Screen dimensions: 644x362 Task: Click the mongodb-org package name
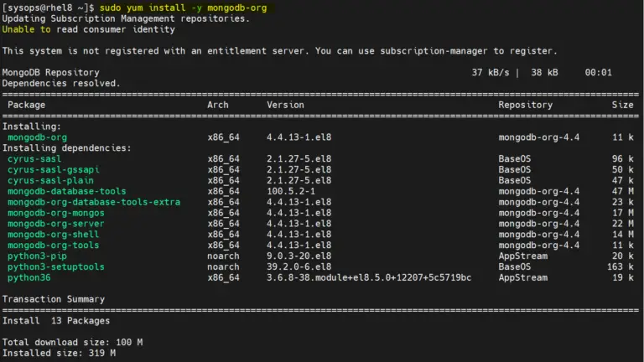[x=37, y=137]
